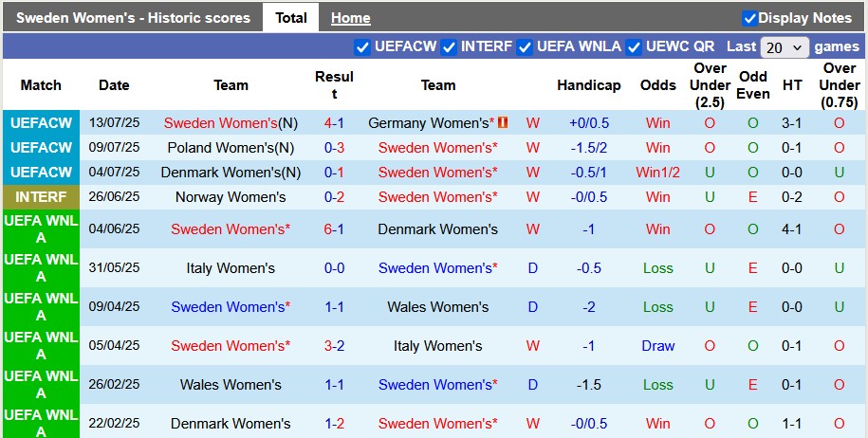Image resolution: width=868 pixels, height=438 pixels.
Task: Disable the UEFA WNLA filter checkbox
Action: (x=525, y=46)
